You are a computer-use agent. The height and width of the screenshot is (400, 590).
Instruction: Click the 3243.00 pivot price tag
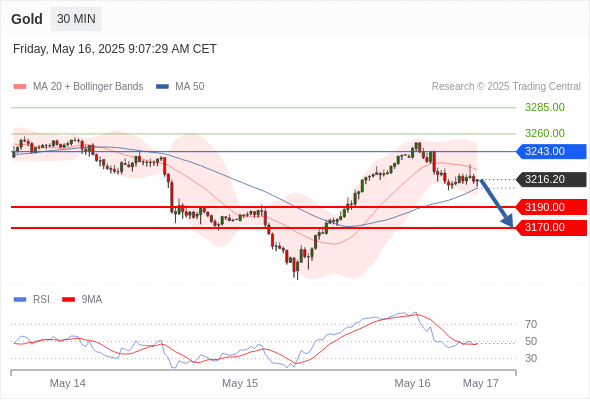click(x=551, y=151)
